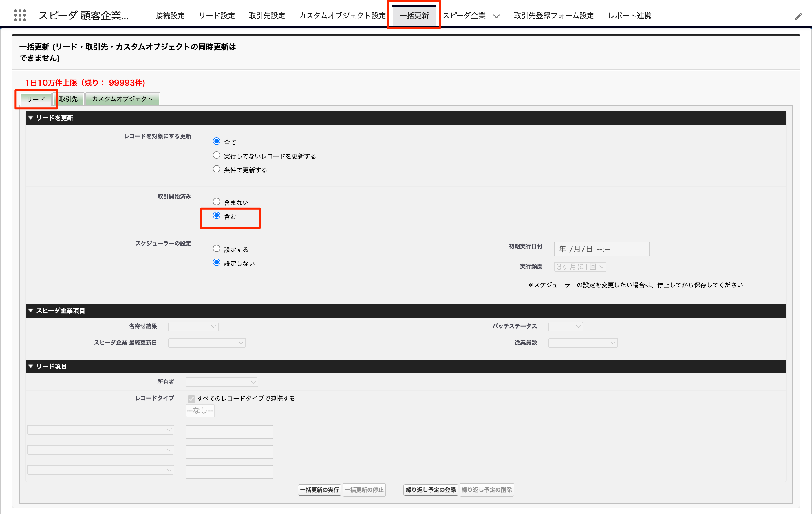Viewport: 812px width, 514px height.
Task: Choose 含まない for 取引開始済み
Action: [217, 202]
